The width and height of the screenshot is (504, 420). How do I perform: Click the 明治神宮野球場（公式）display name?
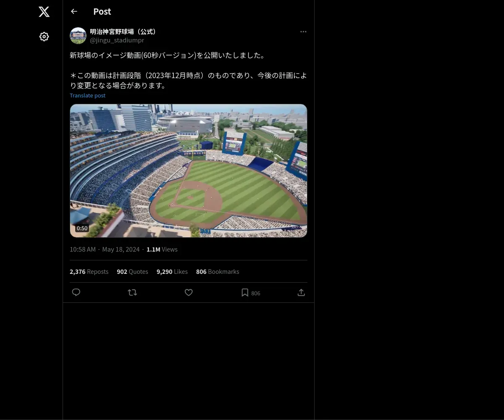click(x=123, y=31)
